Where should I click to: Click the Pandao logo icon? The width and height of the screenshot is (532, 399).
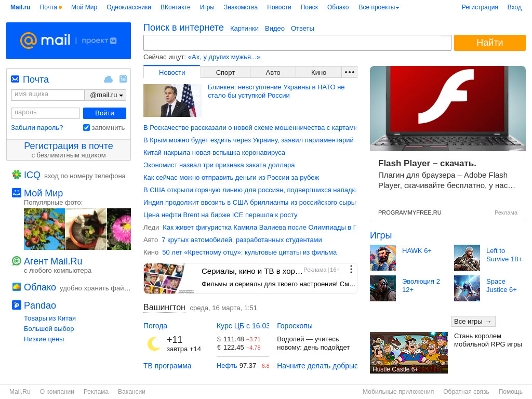(x=17, y=305)
